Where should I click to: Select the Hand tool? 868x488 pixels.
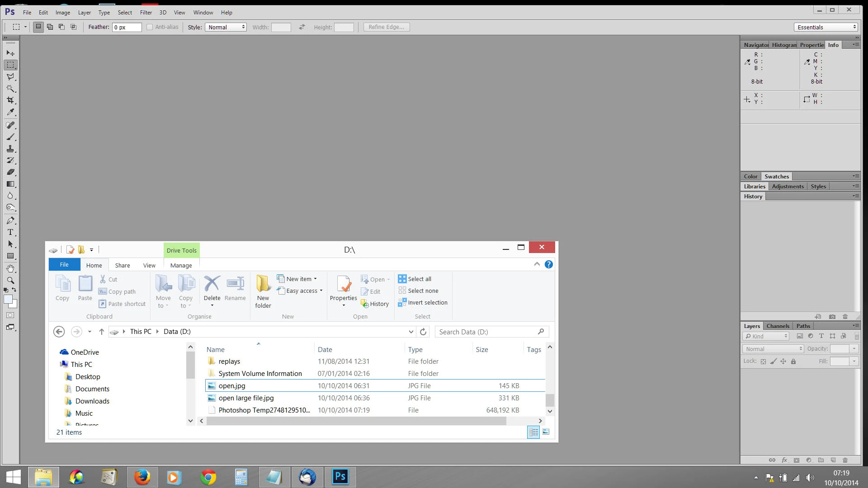(10, 268)
